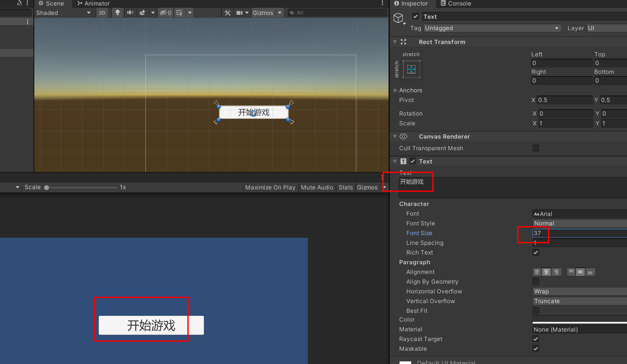Open Scene view Gizmos toggle button
The image size is (627, 364).
263,13
